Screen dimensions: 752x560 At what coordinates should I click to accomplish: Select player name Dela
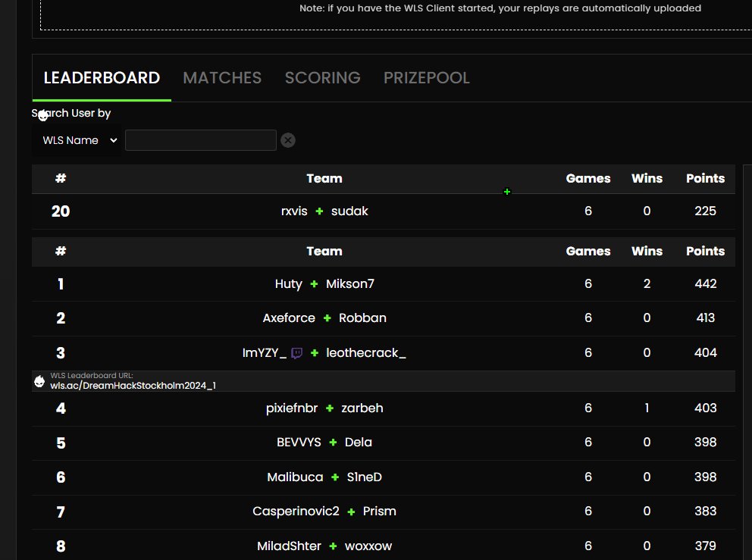[359, 442]
